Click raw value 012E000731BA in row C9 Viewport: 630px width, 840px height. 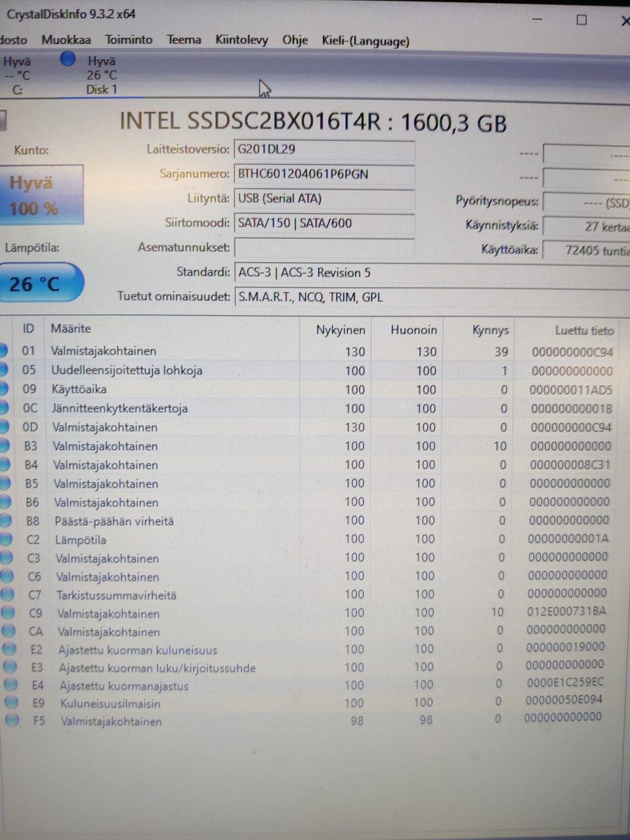(x=567, y=611)
